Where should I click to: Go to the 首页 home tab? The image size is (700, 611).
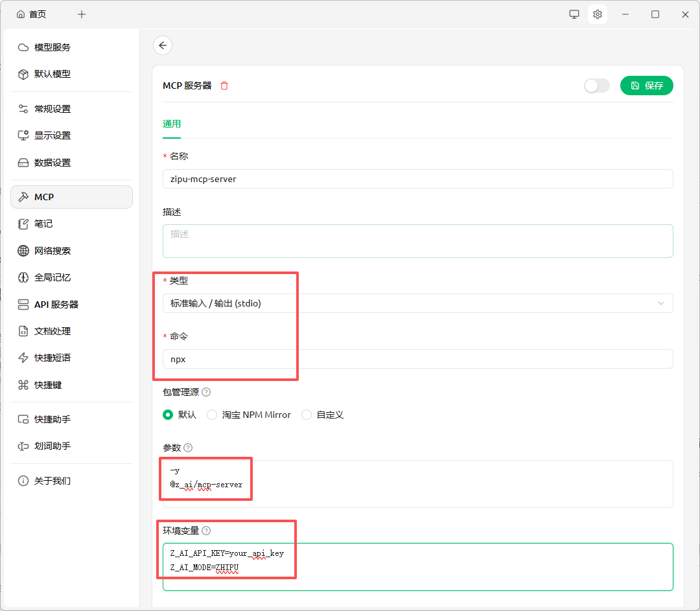tap(32, 14)
